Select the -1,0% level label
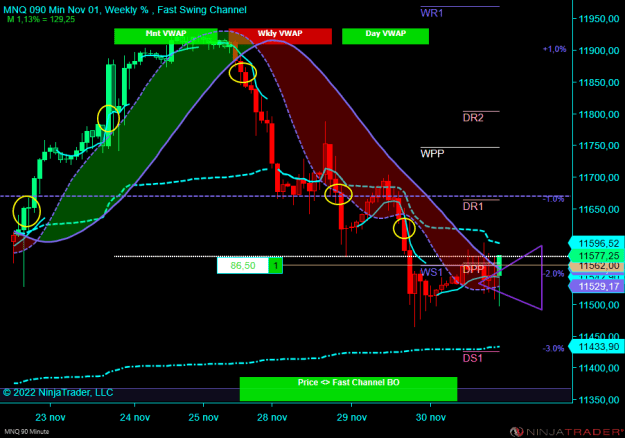This screenshot has height=438, width=625. (553, 199)
